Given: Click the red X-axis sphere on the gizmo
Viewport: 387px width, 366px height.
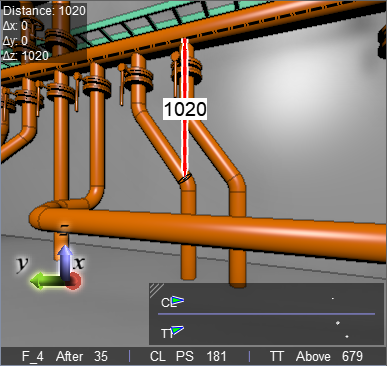Looking at the screenshot, I should tap(73, 281).
